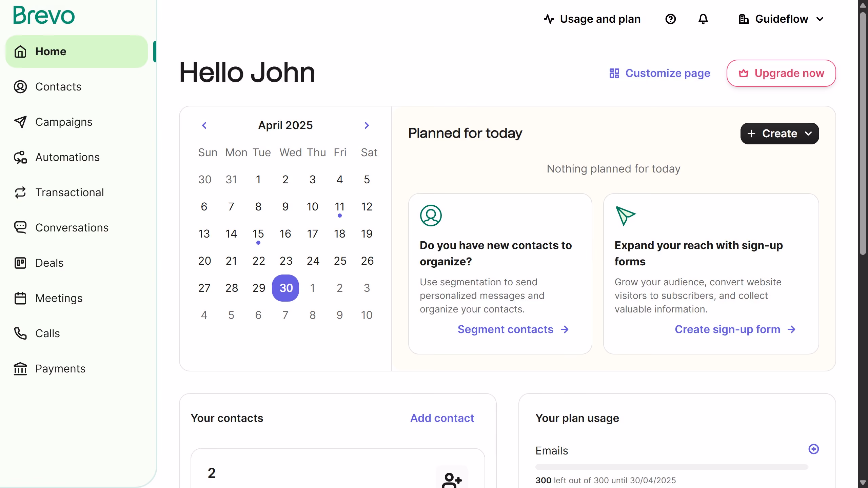Click the contacts count "2"
The width and height of the screenshot is (868, 488).
tap(212, 473)
